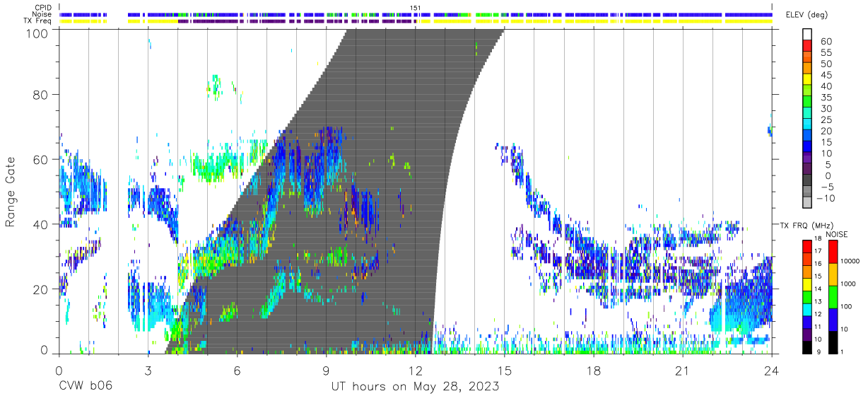Click the red 55–60 degree segment of the ELEV color bar
Viewport: 868px width, 401px height.
(x=807, y=46)
